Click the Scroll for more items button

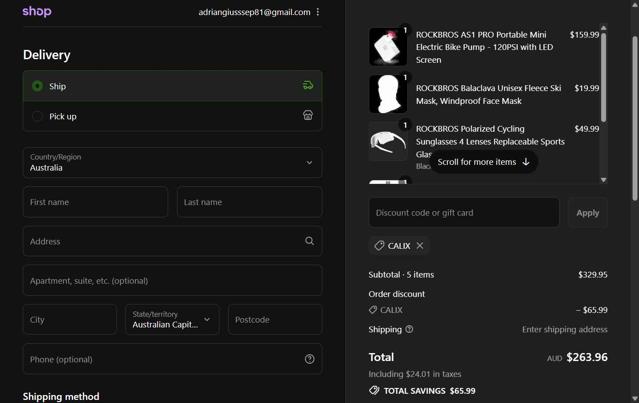(484, 162)
